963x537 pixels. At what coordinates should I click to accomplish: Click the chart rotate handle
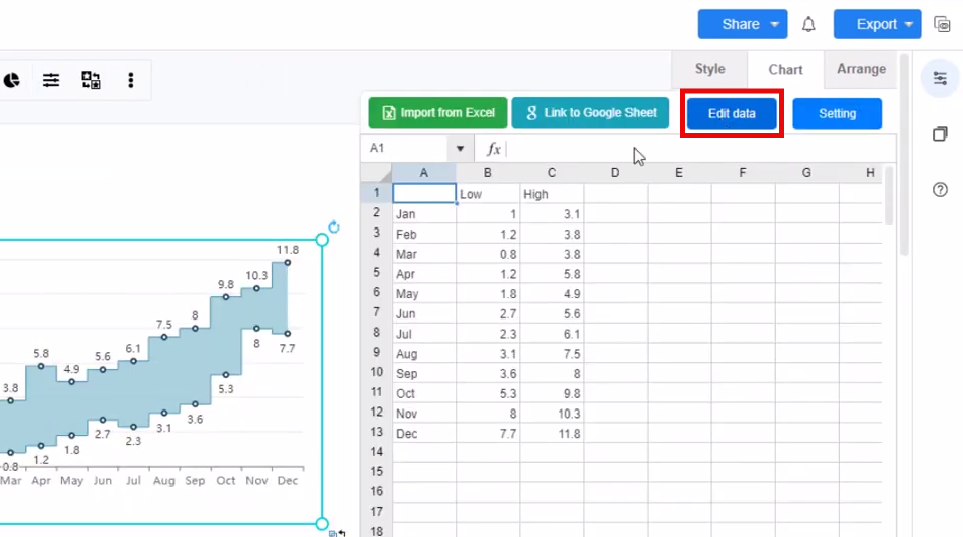click(x=334, y=227)
